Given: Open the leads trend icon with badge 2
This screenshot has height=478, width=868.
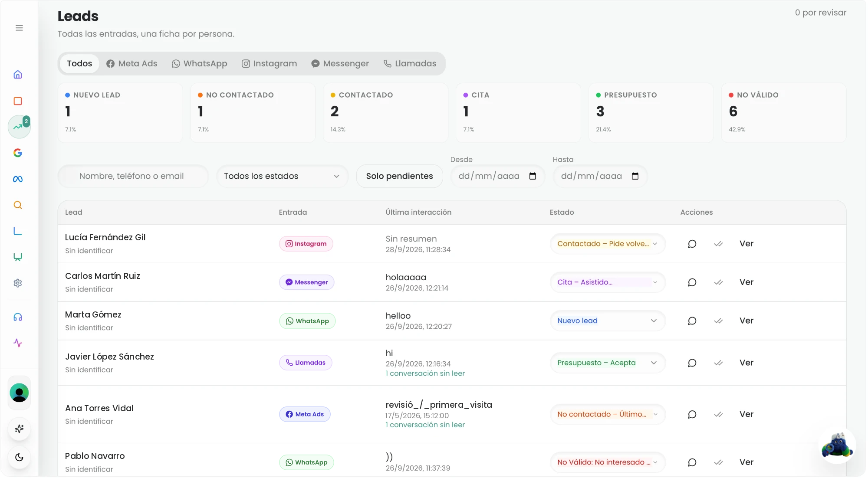Looking at the screenshot, I should pyautogui.click(x=19, y=127).
